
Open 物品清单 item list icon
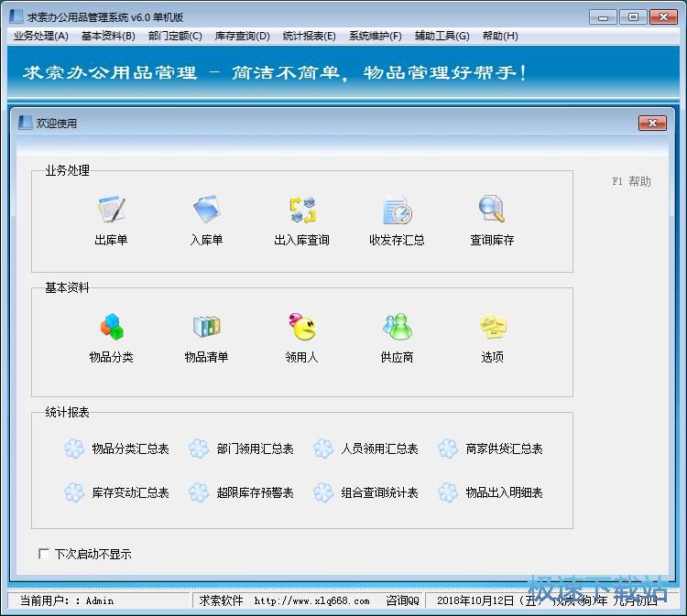tap(206, 328)
